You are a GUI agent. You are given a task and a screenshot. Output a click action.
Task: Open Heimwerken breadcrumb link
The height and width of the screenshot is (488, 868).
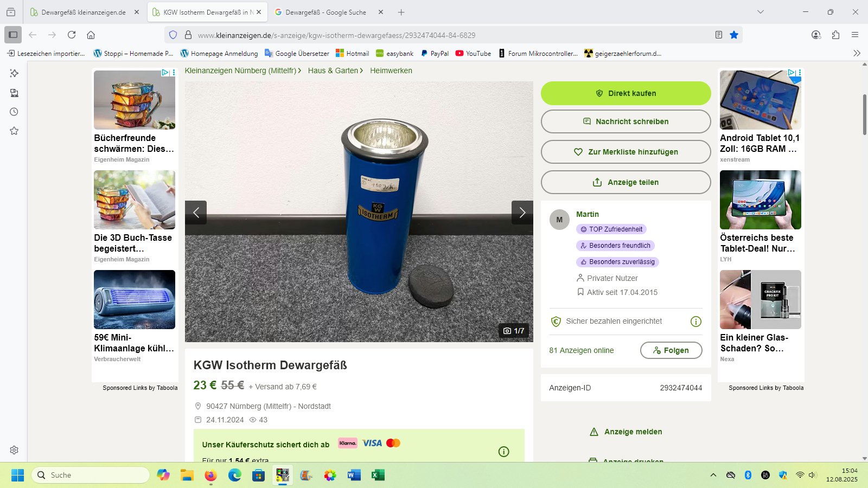[391, 70]
